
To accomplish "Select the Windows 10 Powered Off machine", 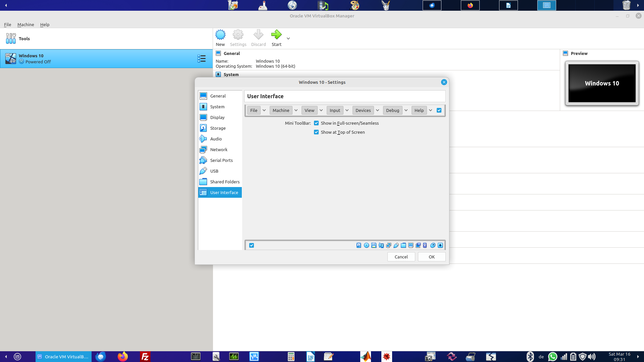I will click(x=106, y=59).
